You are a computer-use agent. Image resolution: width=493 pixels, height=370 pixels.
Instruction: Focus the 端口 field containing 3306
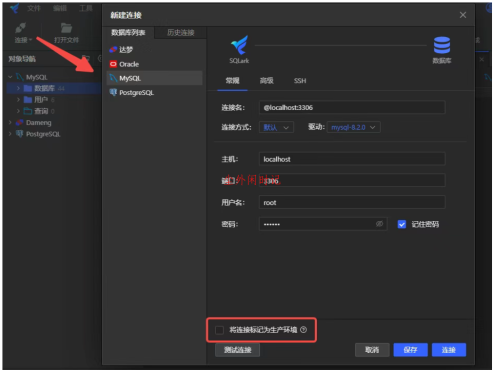click(352, 180)
